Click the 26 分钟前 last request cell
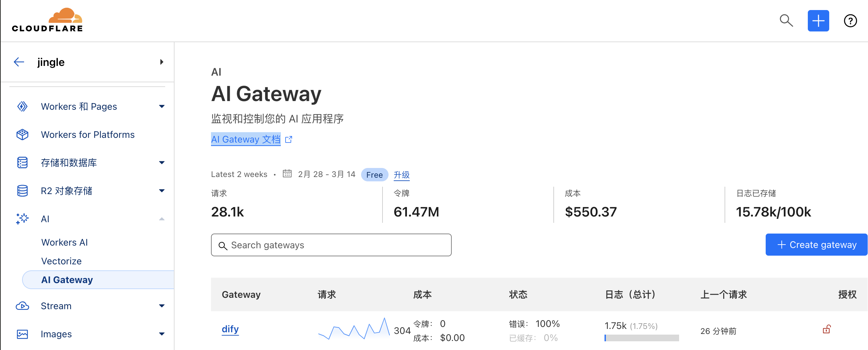868x350 pixels. (718, 331)
